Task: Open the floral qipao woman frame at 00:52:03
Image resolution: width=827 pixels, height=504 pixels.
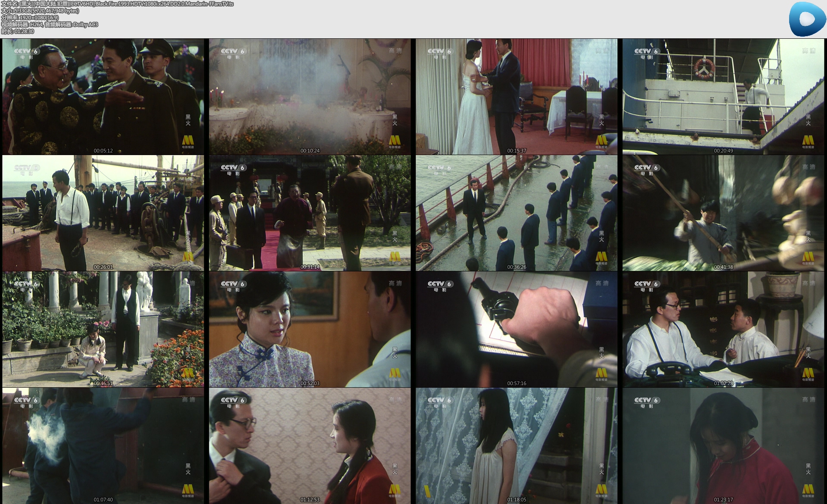Action: (310, 329)
